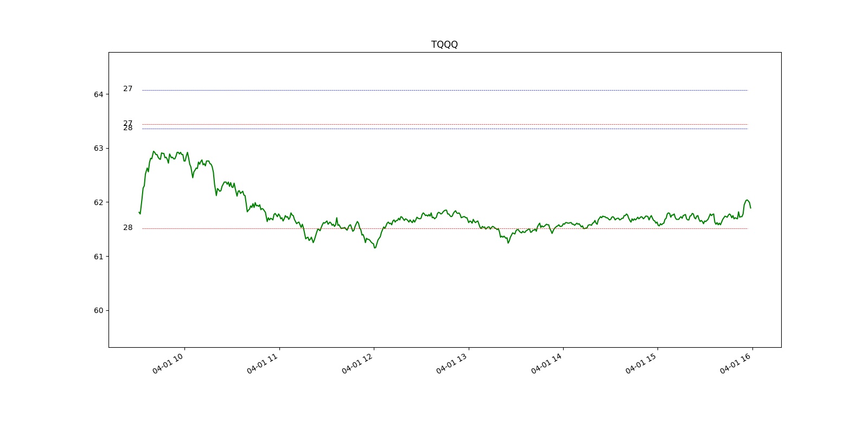The image size is (868, 434).
Task: Select y-axis label 63
Action: coord(98,148)
